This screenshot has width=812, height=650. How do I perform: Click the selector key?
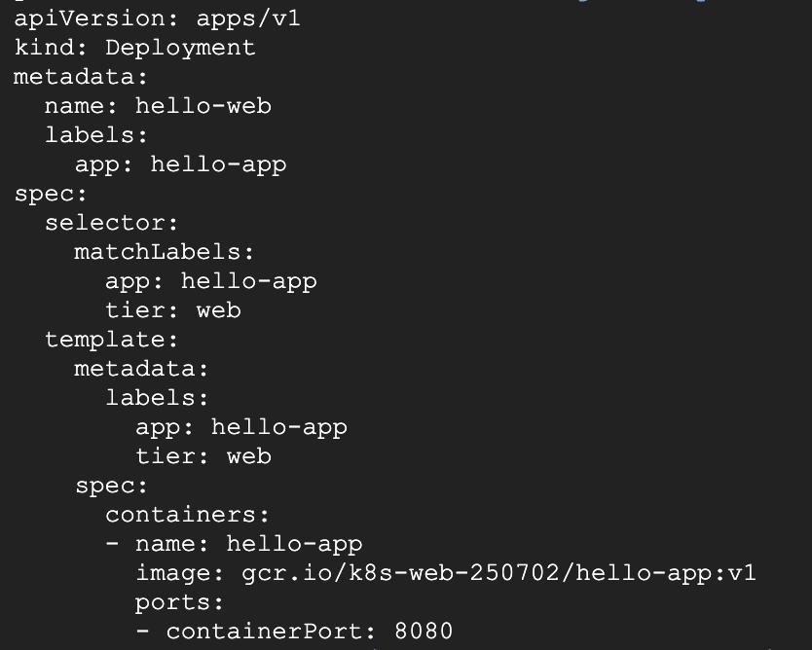111,223
